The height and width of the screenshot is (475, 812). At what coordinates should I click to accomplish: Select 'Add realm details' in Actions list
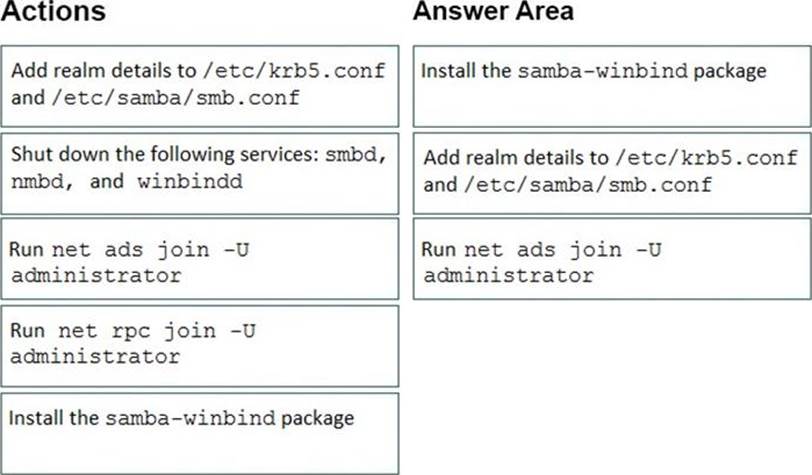click(x=200, y=85)
